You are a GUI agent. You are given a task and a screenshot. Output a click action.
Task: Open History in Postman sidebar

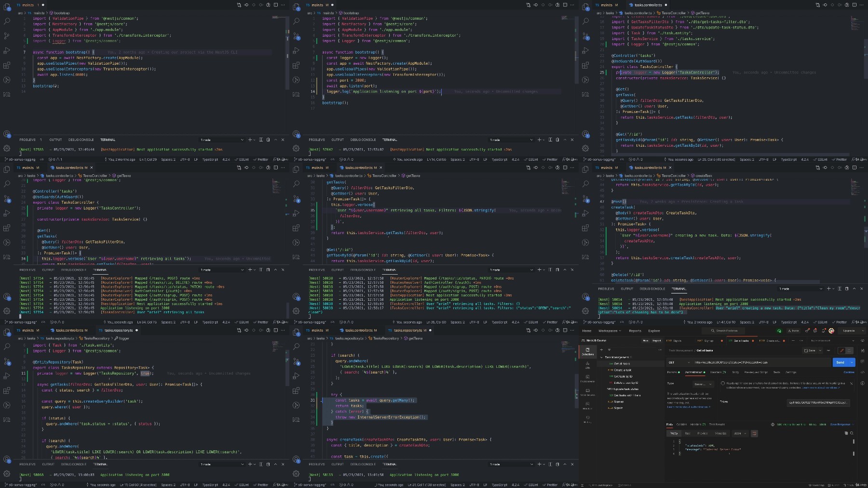(x=587, y=419)
